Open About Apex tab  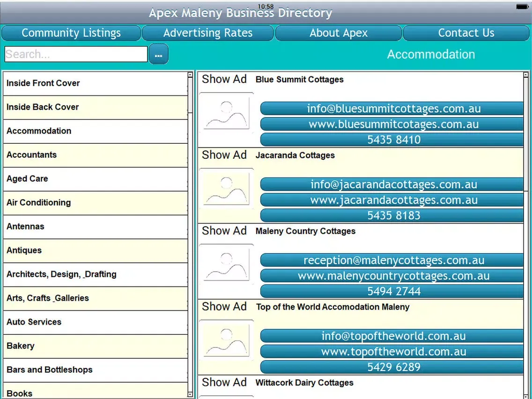pos(338,33)
